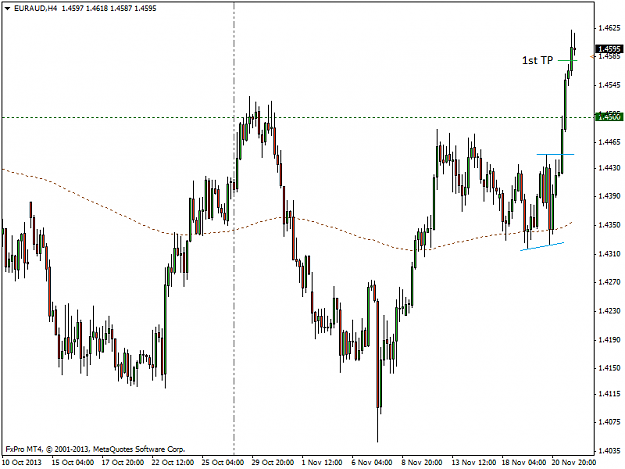
Task: Click the 1.4390 price scale label
Action: [609, 196]
